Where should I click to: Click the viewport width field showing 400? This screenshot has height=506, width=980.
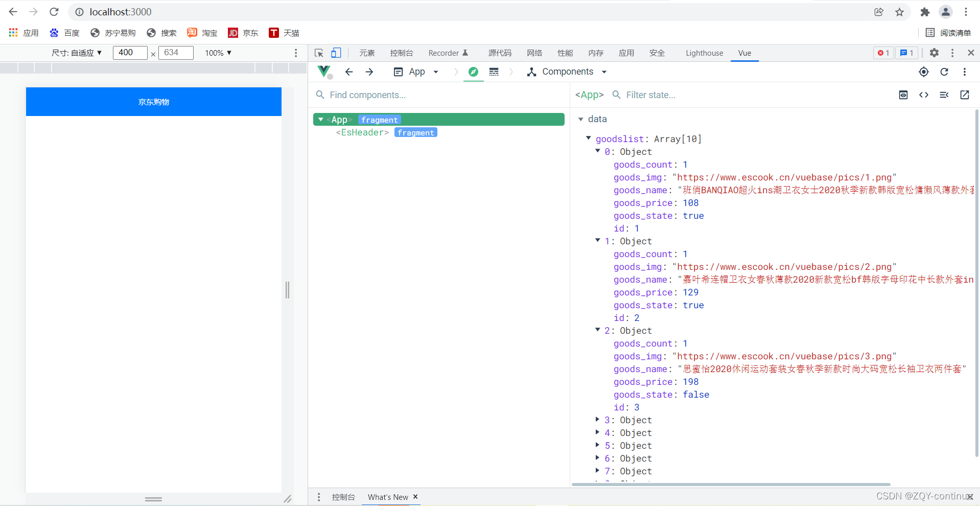[130, 53]
